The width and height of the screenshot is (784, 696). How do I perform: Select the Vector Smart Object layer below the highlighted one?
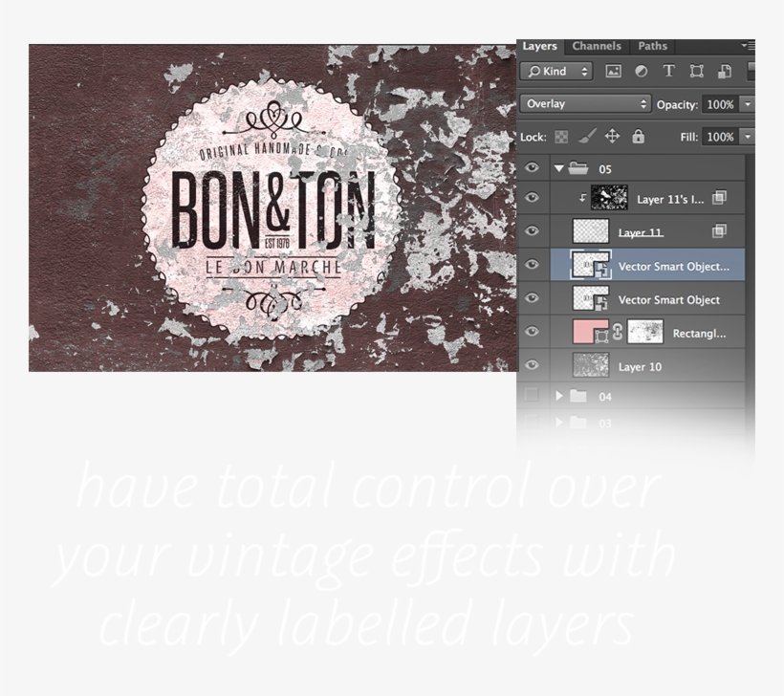coord(669,299)
